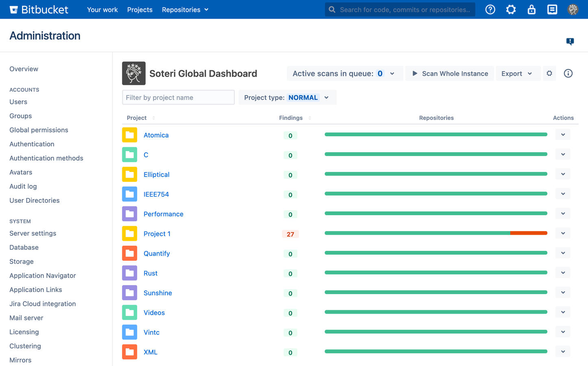Screen dimensions: 588x366
Task: Click the Performance project folder icon
Action: pyautogui.click(x=130, y=214)
